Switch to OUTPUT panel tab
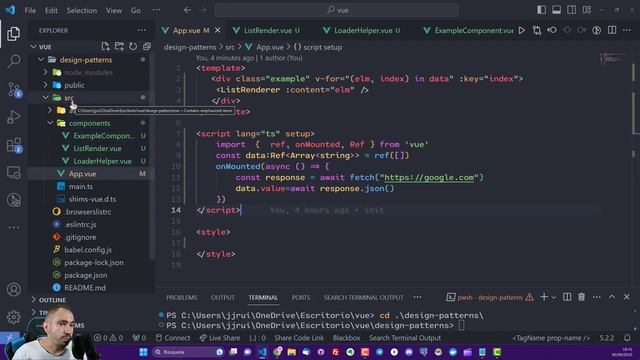 (223, 298)
